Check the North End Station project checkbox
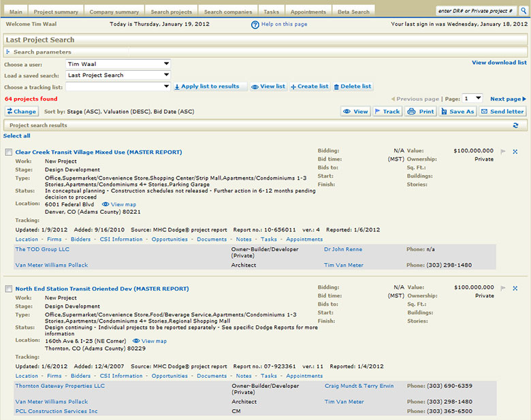Screen dimensions: 531x420 tap(8, 289)
